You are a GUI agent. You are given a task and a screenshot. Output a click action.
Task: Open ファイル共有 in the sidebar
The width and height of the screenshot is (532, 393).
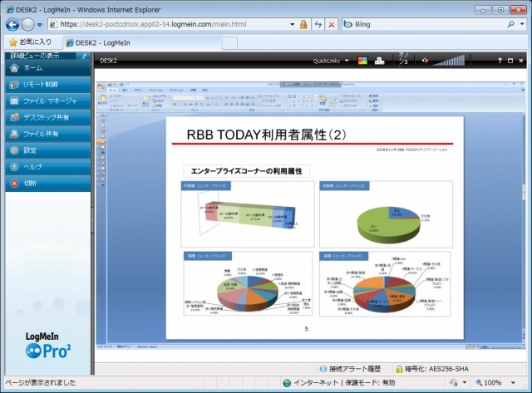click(48, 134)
